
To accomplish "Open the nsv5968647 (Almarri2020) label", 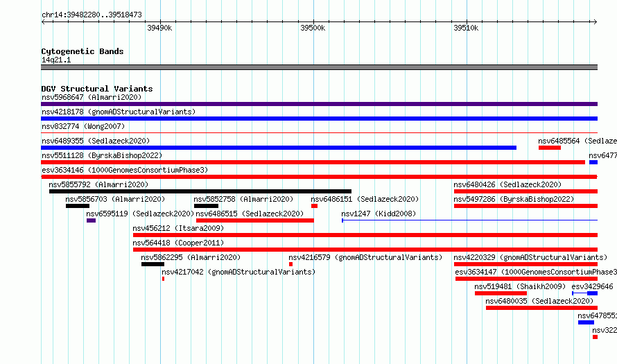I will pyautogui.click(x=92, y=97).
